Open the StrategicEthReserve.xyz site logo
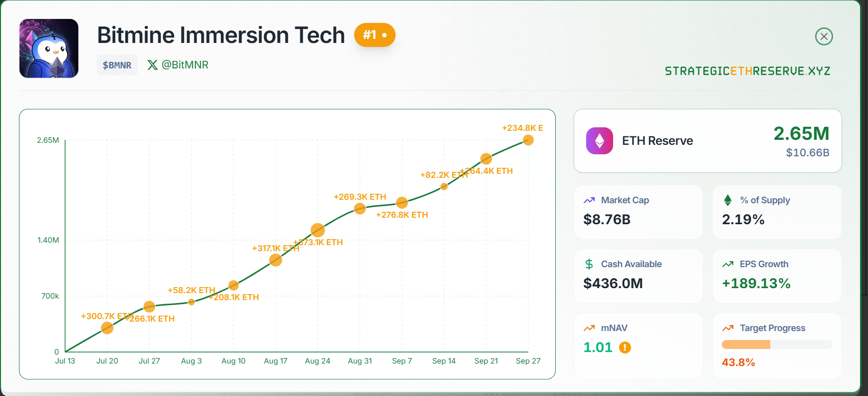This screenshot has height=396, width=868. pyautogui.click(x=747, y=71)
